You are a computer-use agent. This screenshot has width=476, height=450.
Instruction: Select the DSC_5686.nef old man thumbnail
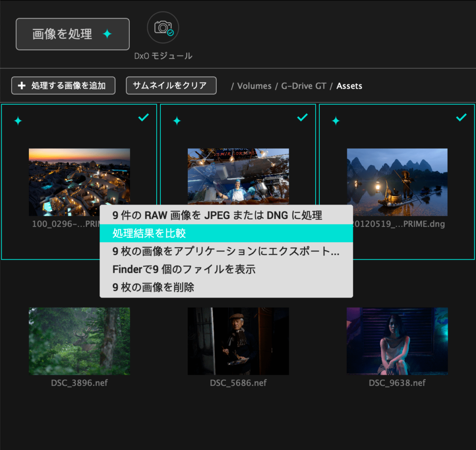(238, 341)
